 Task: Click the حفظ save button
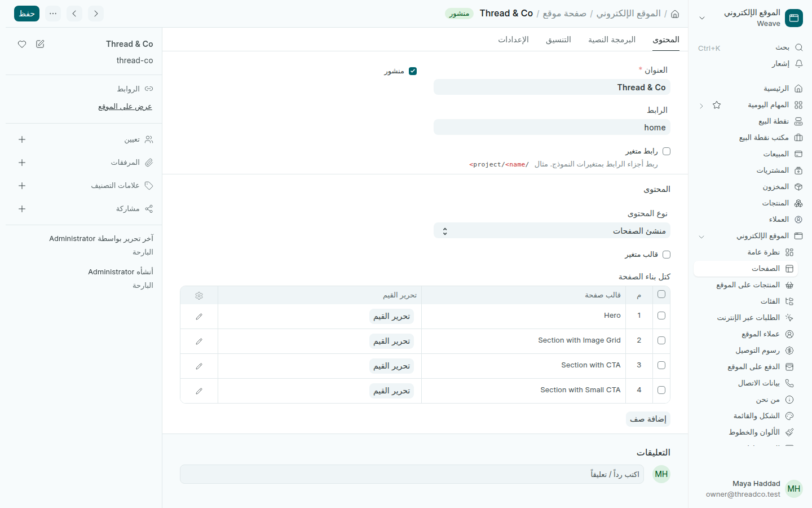tap(27, 14)
